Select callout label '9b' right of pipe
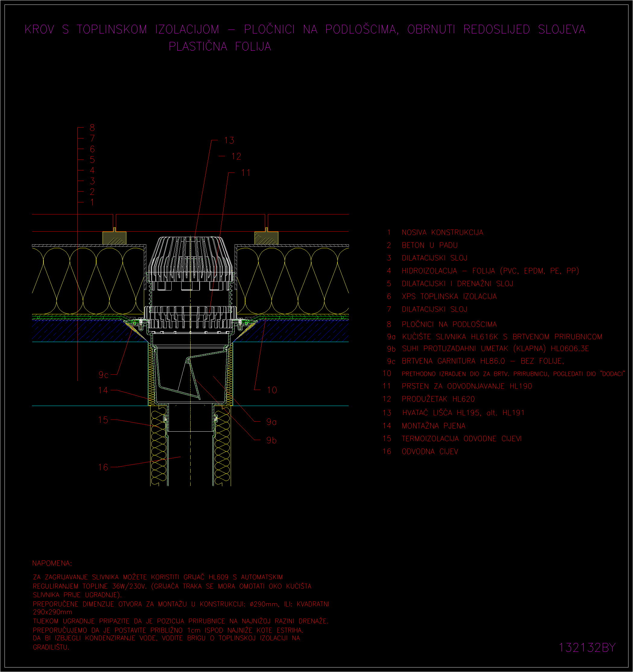The width and height of the screenshot is (633, 672). tap(271, 440)
